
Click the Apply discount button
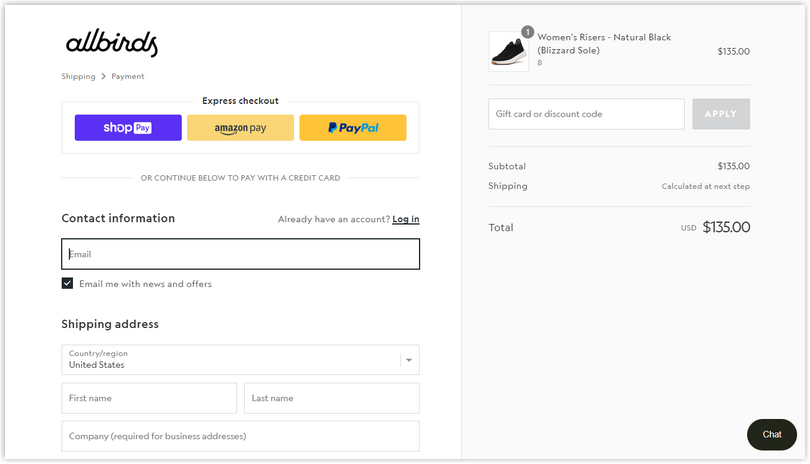point(721,114)
